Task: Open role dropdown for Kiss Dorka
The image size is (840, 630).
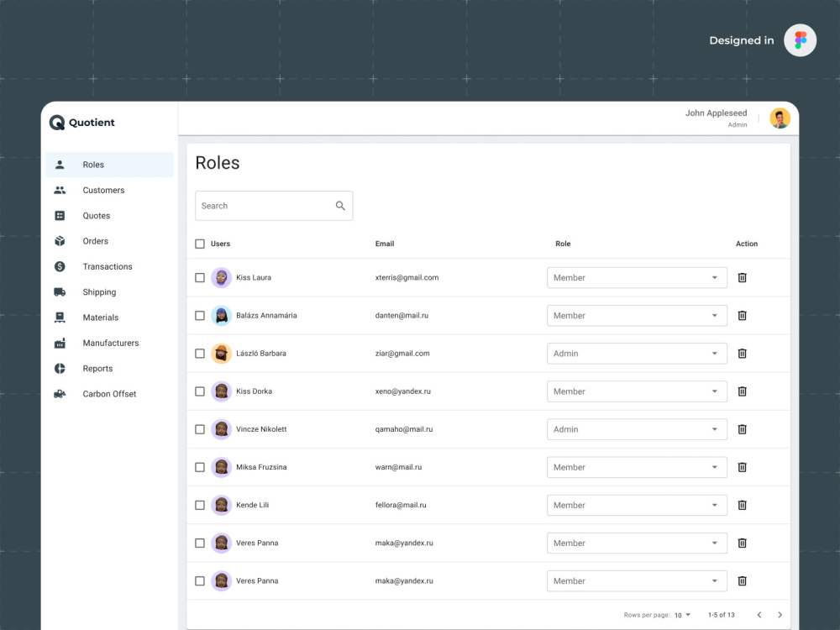Action: pyautogui.click(x=637, y=391)
